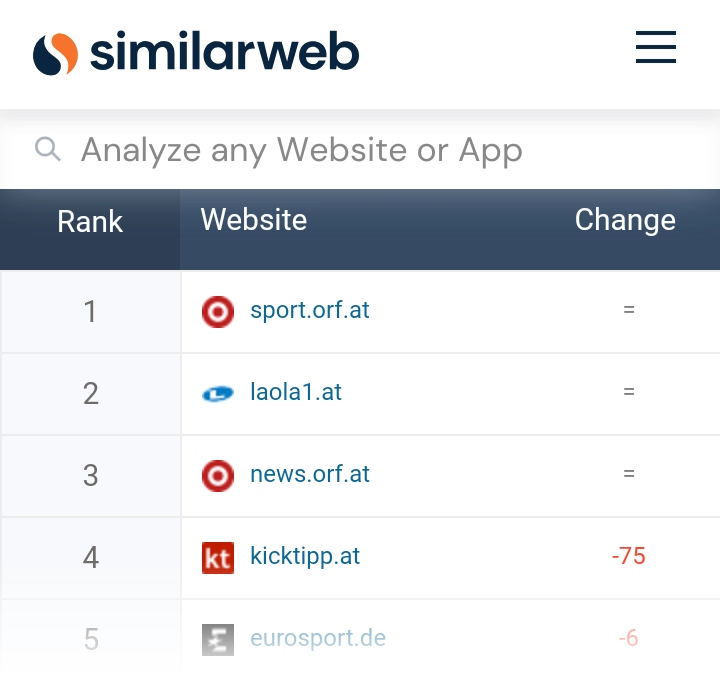Viewport: 720px width, 690px height.
Task: Click the -6 change value for eurosport.de
Action: [x=628, y=638]
